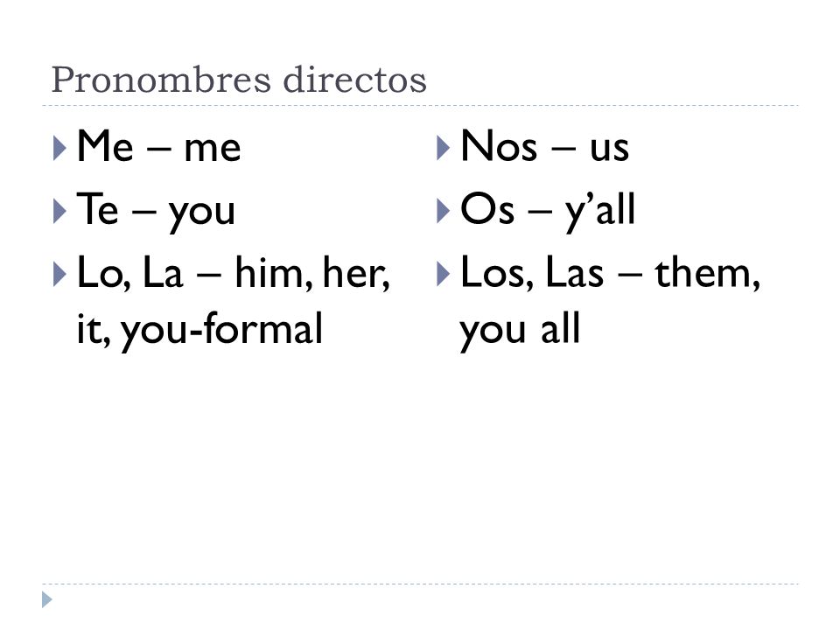Image resolution: width=840 pixels, height=630 pixels.
Task: Click the 'you all' continuation text
Action: click(520, 330)
